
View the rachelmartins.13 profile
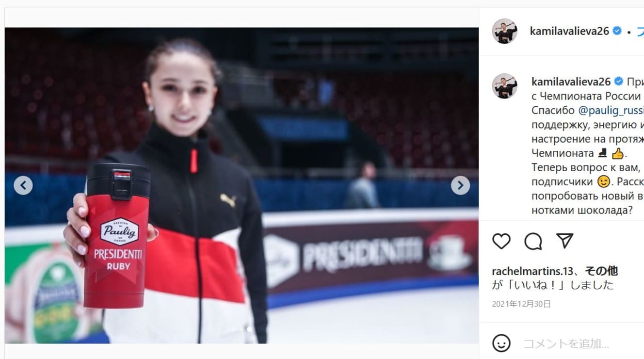point(533,271)
